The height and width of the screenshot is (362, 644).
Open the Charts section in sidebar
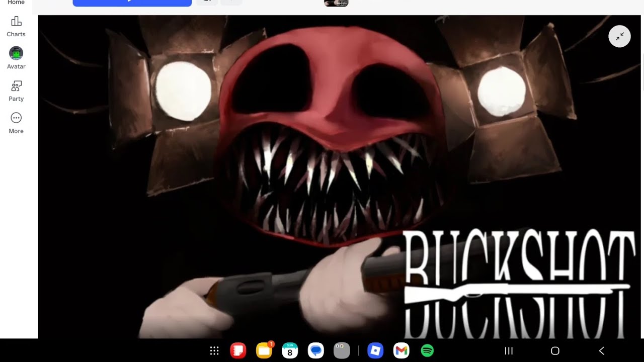coord(16,27)
